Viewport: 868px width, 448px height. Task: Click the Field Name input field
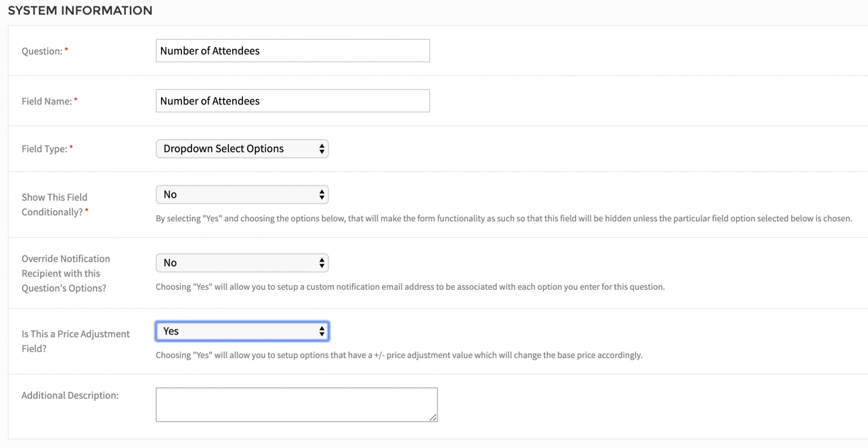[x=292, y=101]
